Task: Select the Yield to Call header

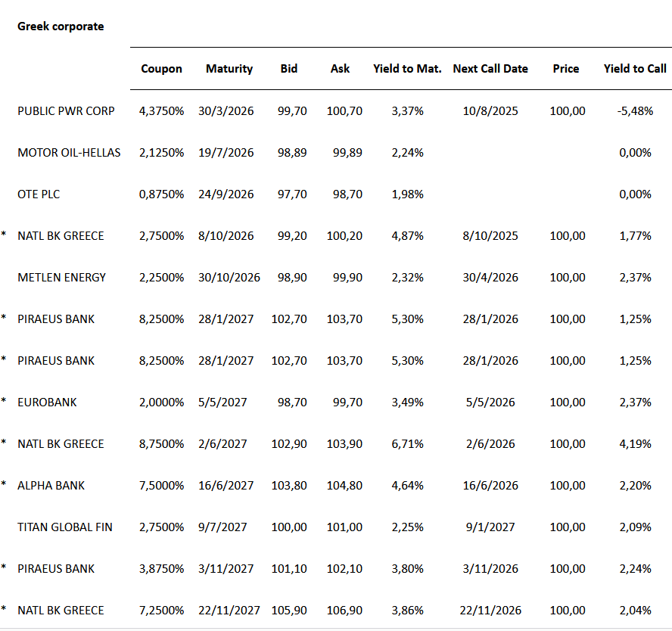Action: (635, 69)
